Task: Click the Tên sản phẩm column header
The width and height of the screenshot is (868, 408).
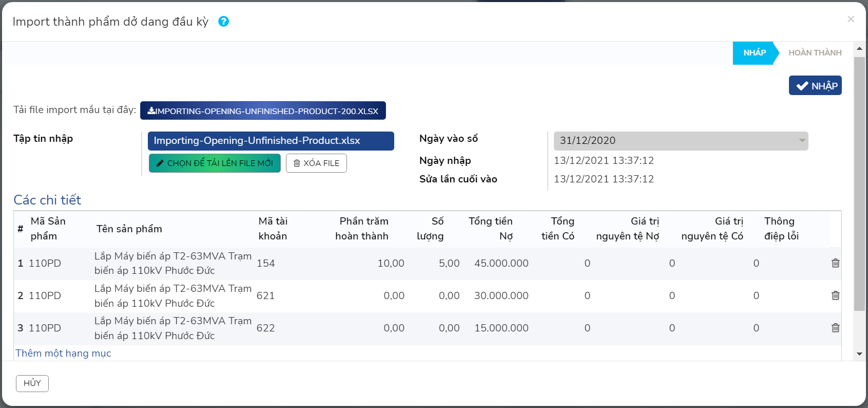Action: pos(129,229)
